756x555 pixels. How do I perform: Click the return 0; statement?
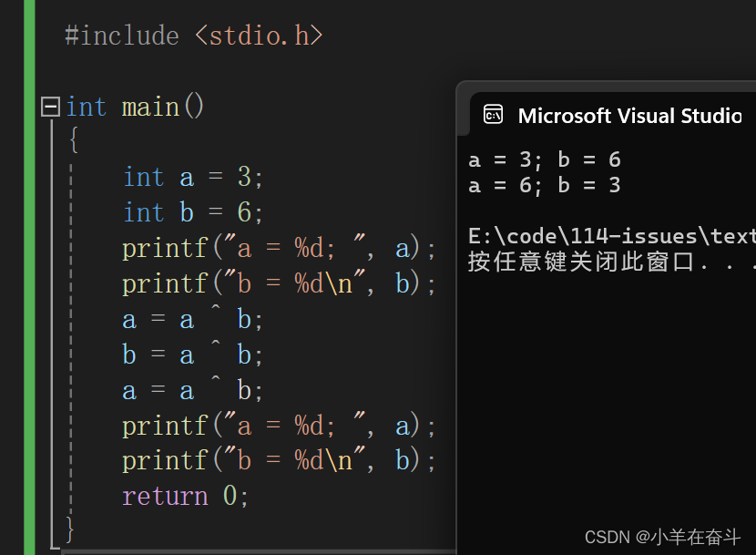coord(185,496)
